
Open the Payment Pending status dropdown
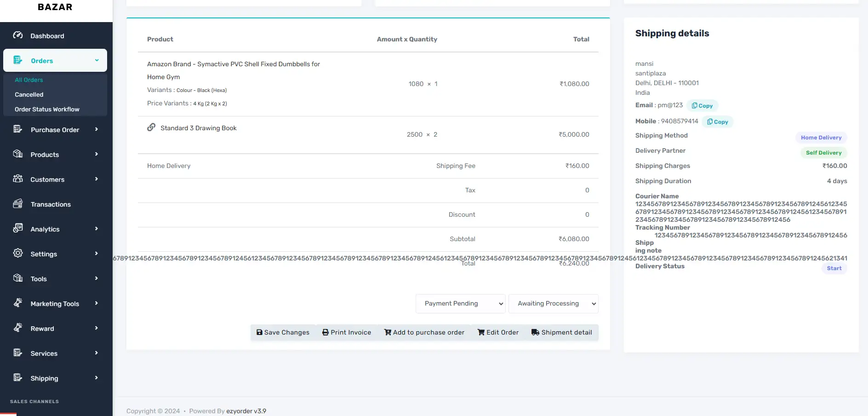tap(460, 304)
